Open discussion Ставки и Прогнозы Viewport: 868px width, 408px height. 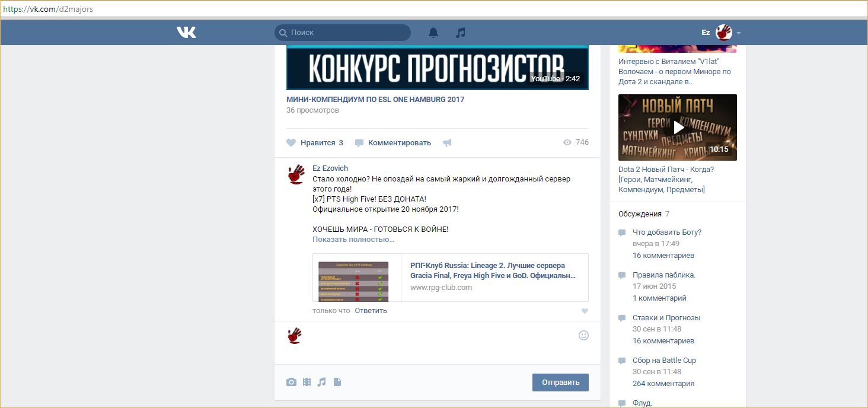point(666,318)
